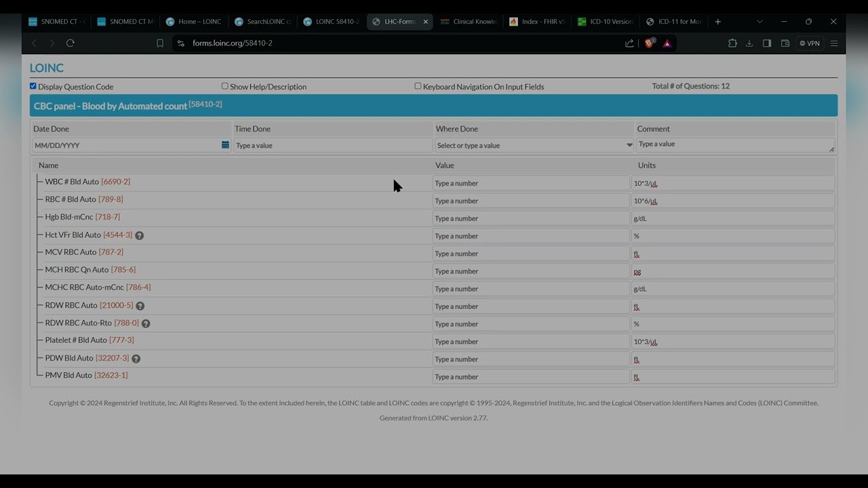The width and height of the screenshot is (868, 488).
Task: Click MCHC RBC Auto-mCnc value field
Action: click(531, 289)
